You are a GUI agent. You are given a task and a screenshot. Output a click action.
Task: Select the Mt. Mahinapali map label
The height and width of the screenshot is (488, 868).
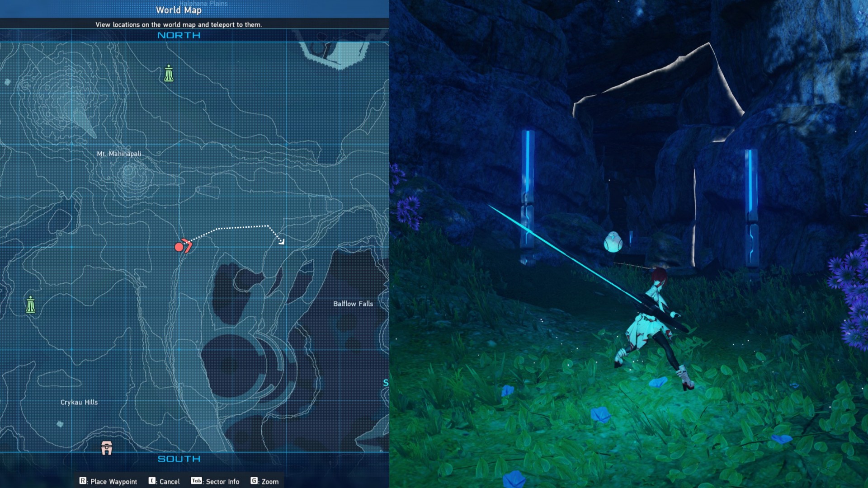coord(119,154)
